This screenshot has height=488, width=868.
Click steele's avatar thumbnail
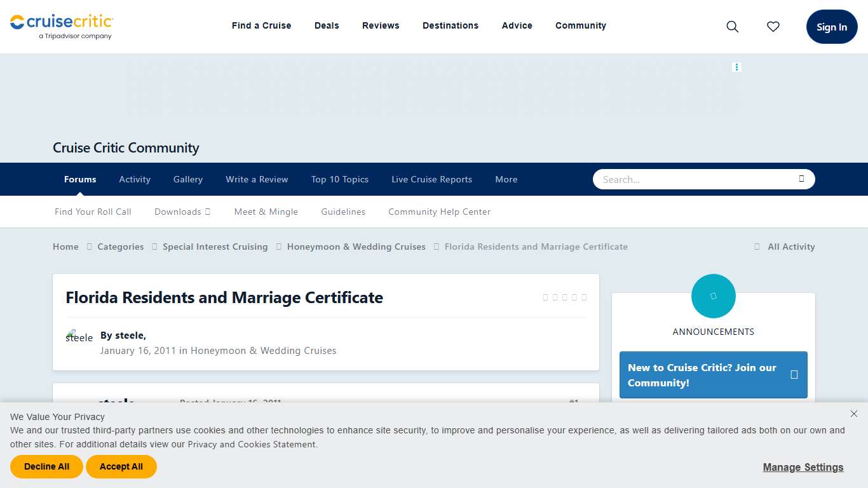(78, 336)
